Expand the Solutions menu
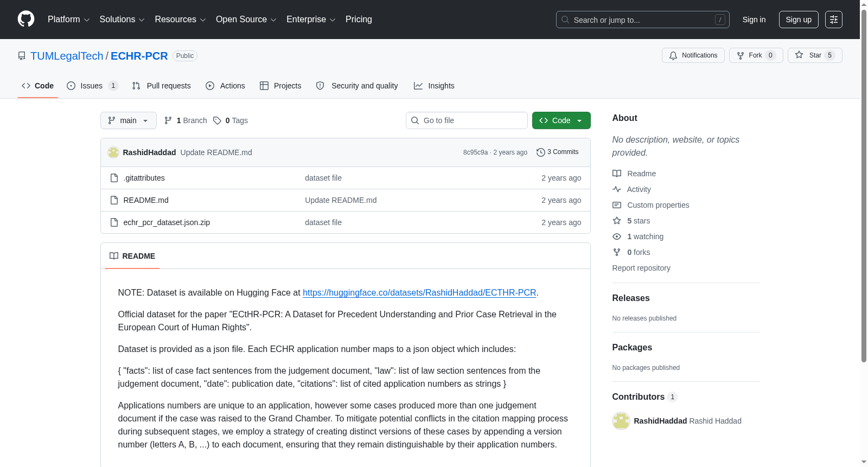 tap(122, 20)
